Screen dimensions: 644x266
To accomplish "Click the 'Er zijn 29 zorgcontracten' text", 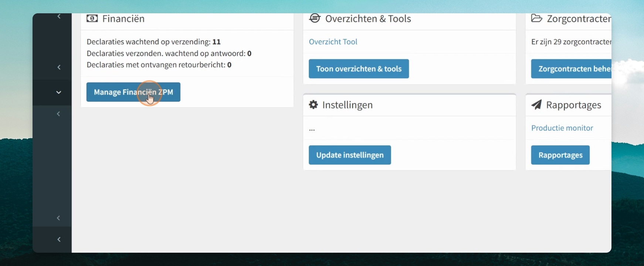I will tap(571, 42).
